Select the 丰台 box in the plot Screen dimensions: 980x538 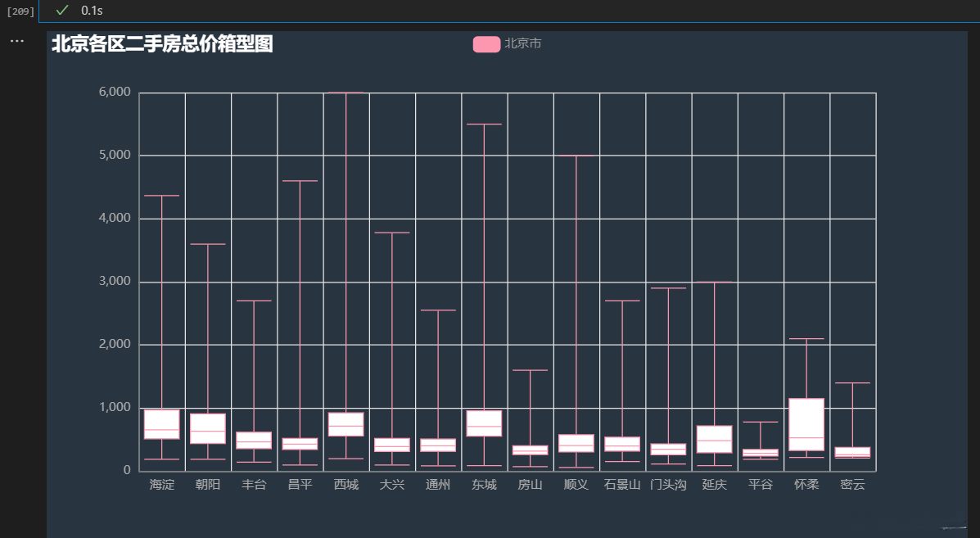tap(254, 441)
